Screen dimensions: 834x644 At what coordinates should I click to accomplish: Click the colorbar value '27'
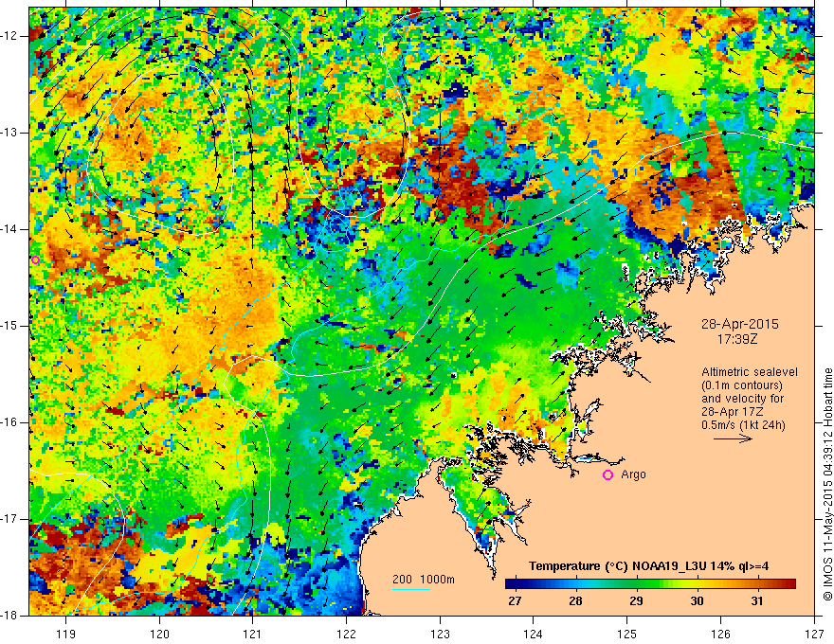(x=515, y=601)
